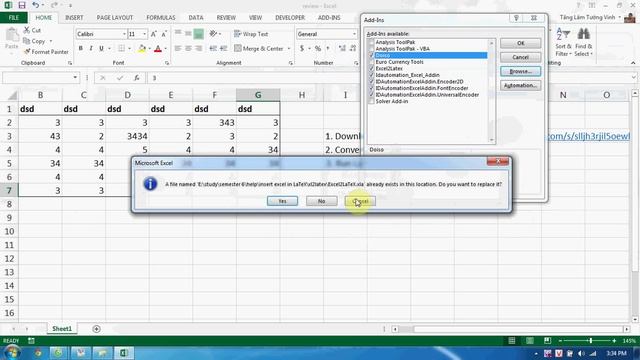
Task: Uncheck the Idautomation_Excel_Addin checkbox
Action: (x=371, y=75)
